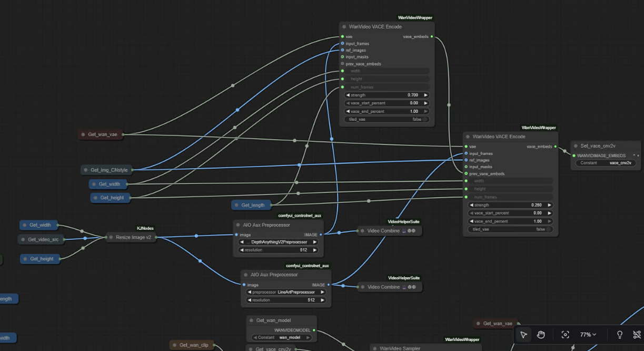Click the WANVIDIMAGE_EMBEDS input port

pos(574,155)
